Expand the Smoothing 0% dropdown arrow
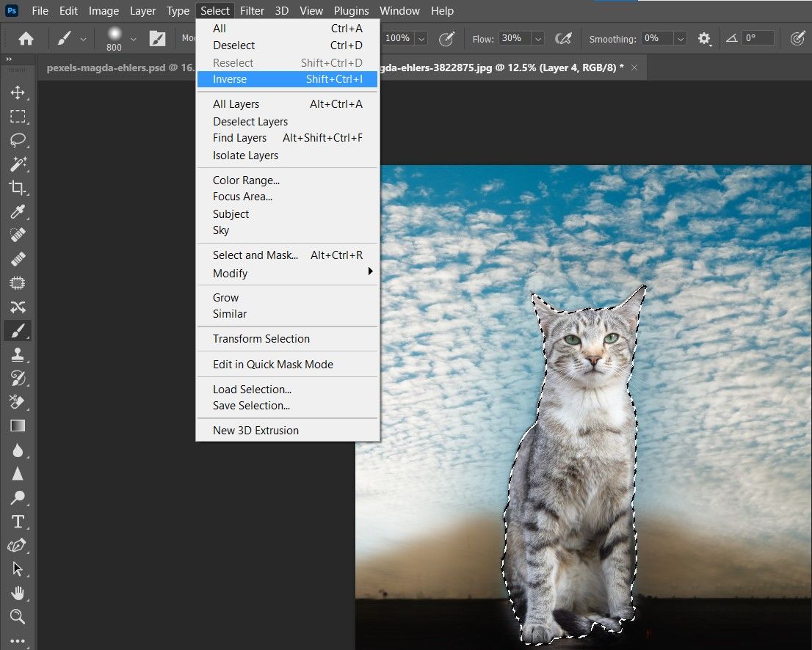The height and width of the screenshot is (650, 812). (x=680, y=38)
